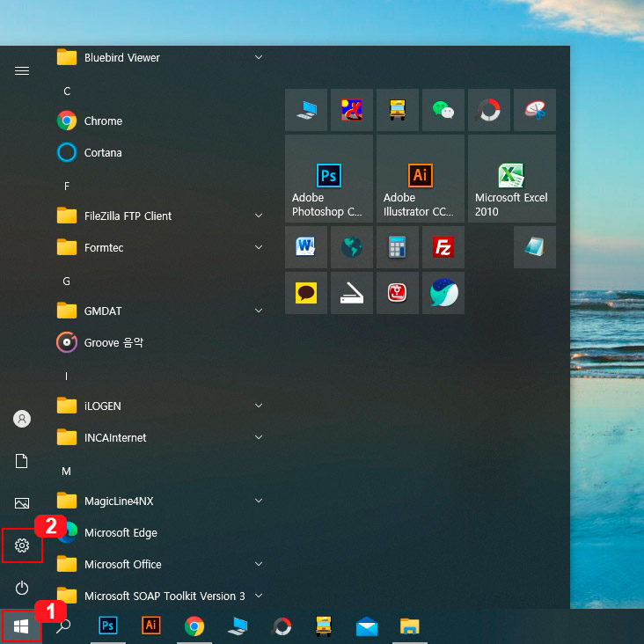
Task: Open taskbar Search magnifier
Action: 63,626
